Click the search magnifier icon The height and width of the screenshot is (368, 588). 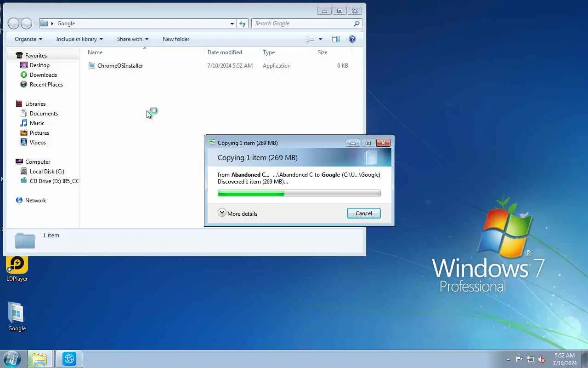click(356, 23)
